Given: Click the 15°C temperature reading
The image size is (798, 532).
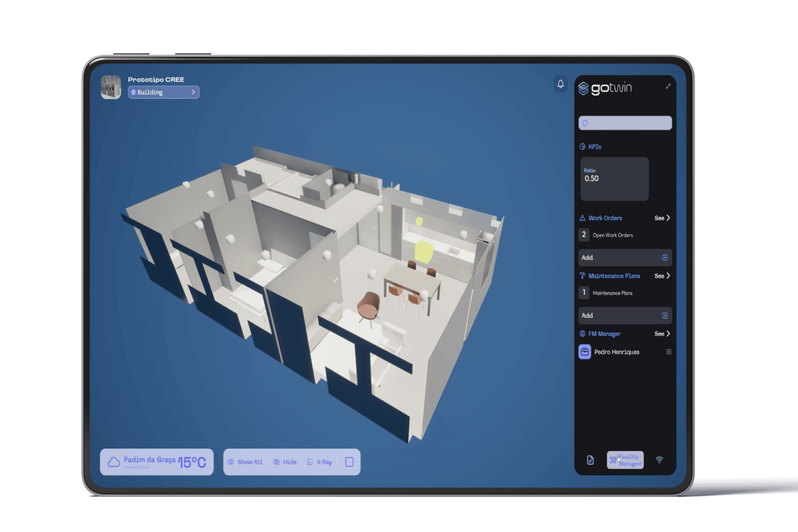Looking at the screenshot, I should click(x=192, y=462).
